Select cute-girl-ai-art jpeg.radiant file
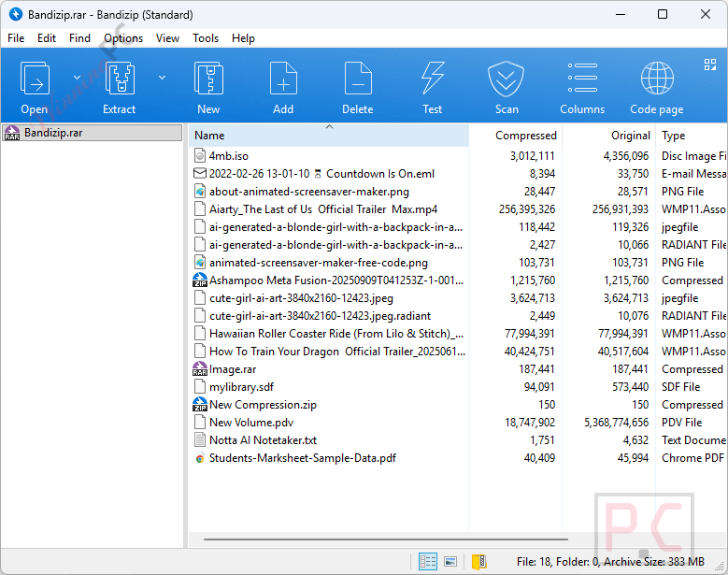The image size is (728, 575). point(320,315)
